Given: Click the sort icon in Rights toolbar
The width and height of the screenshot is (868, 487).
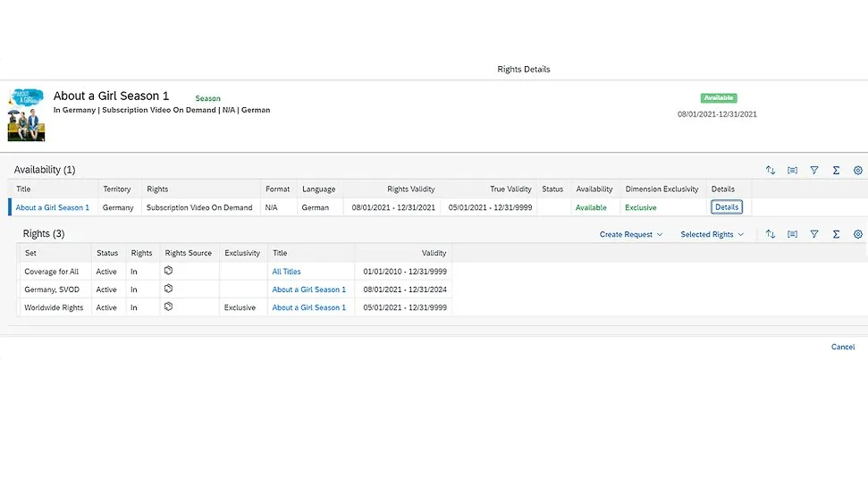Looking at the screenshot, I should pos(771,234).
